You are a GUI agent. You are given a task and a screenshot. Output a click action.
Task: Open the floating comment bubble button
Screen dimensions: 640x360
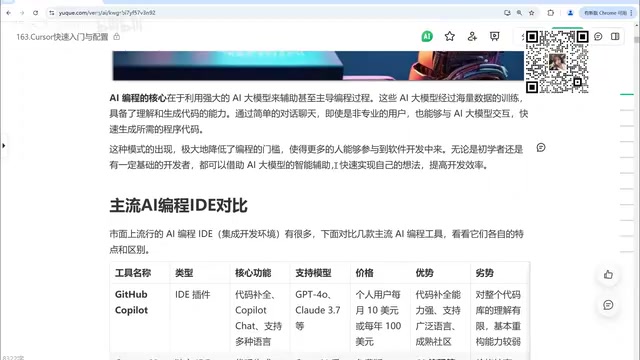click(608, 305)
